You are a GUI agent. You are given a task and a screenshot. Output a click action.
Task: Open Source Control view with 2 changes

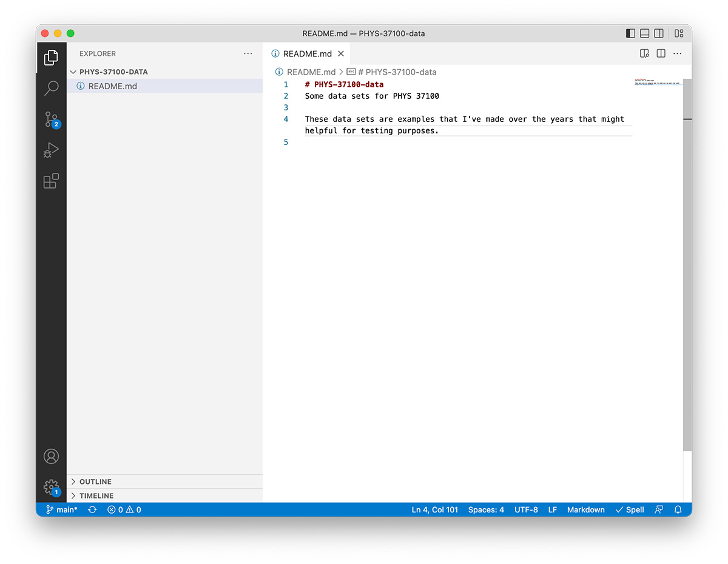[51, 119]
